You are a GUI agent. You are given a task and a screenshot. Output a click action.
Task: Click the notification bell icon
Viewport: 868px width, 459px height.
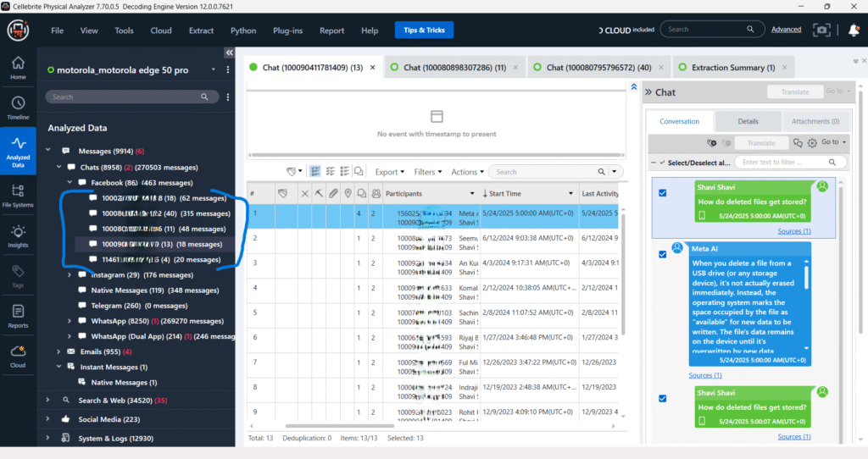[x=854, y=30]
